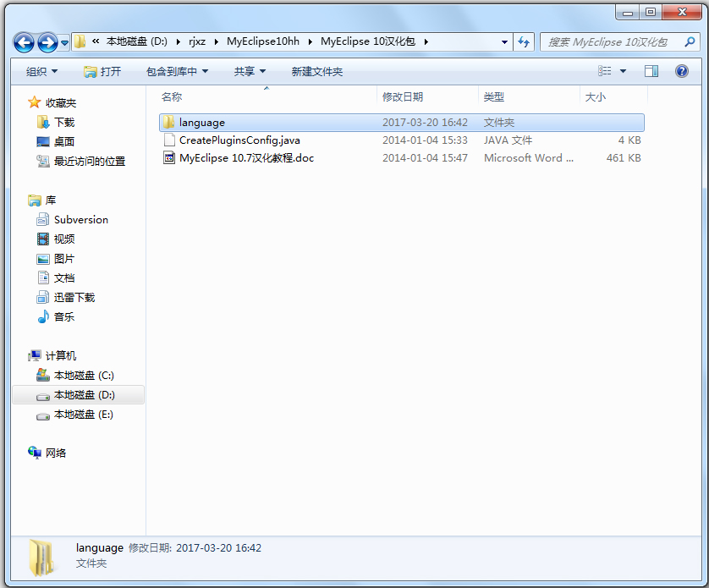This screenshot has height=588, width=709.
Task: Navigate to MyEclipse10hh breadcrumb
Action: (x=263, y=41)
